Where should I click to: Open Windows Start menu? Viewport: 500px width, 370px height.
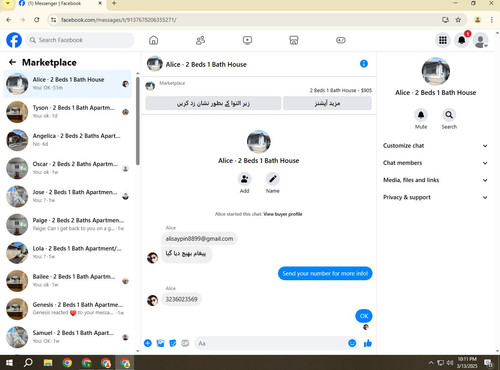point(9,362)
